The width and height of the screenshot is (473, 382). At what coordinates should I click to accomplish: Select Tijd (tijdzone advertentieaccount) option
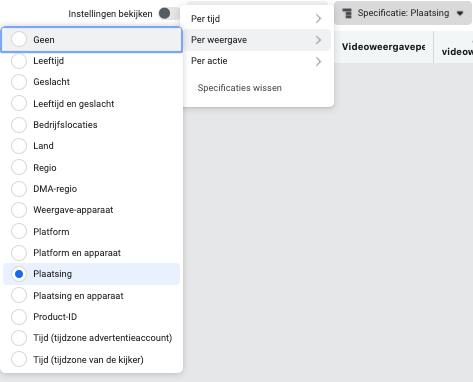(x=19, y=338)
